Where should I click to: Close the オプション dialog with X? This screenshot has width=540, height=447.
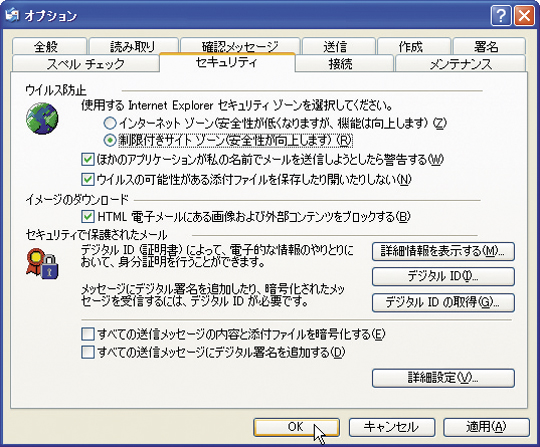coord(524,15)
